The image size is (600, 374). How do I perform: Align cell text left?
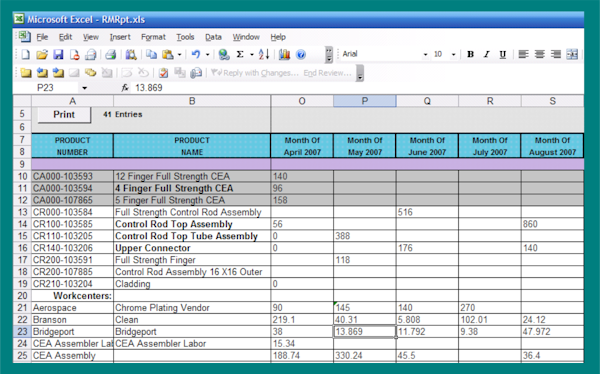[x=523, y=55]
